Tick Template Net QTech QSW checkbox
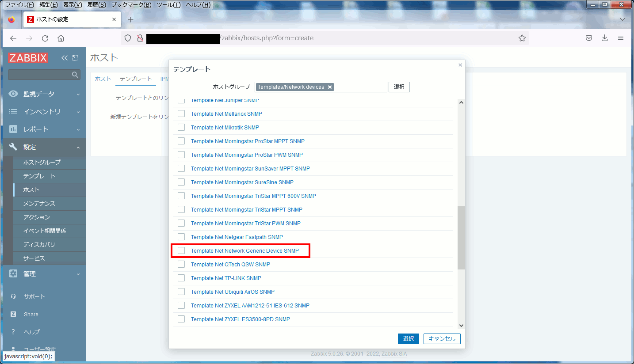634x364 pixels. (x=181, y=264)
